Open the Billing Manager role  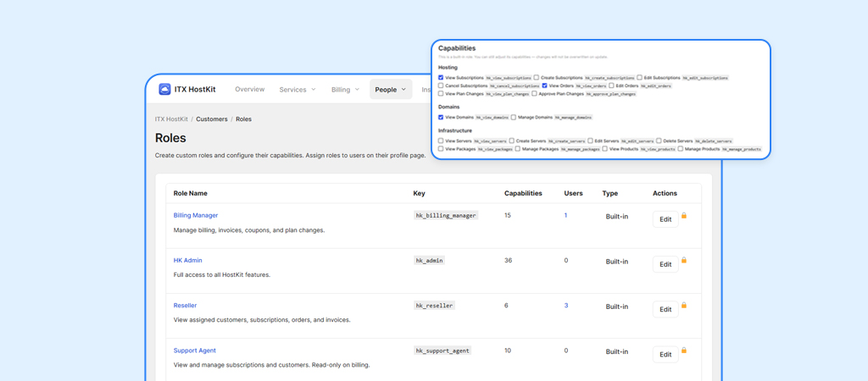coord(196,215)
